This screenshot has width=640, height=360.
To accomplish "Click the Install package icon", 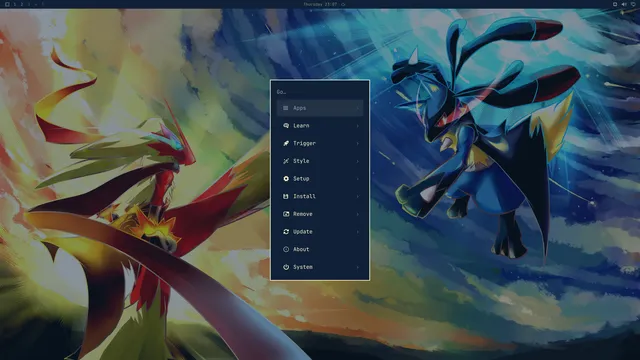I will pyautogui.click(x=286, y=196).
